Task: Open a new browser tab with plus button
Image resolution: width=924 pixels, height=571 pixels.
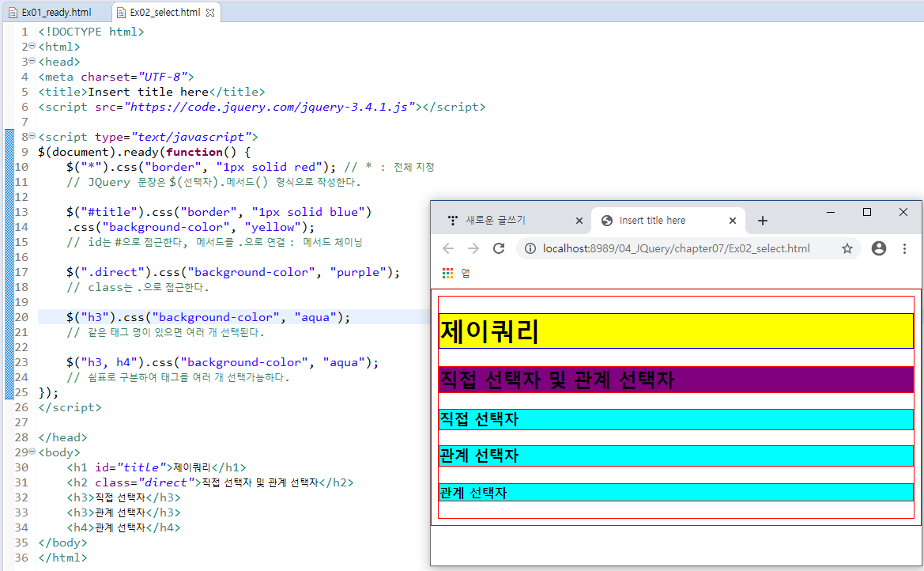Action: [763, 221]
